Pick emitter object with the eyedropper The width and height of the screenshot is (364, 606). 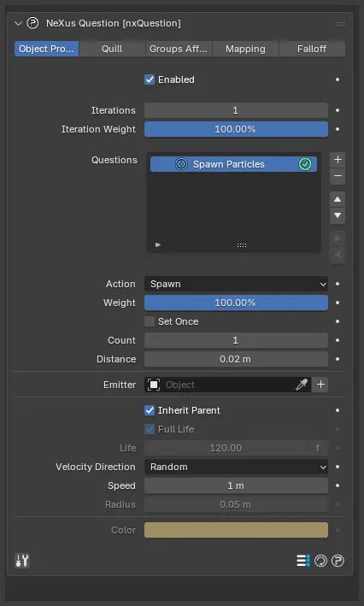302,385
